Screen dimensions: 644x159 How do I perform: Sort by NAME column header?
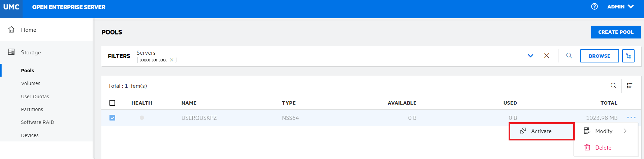coord(189,103)
